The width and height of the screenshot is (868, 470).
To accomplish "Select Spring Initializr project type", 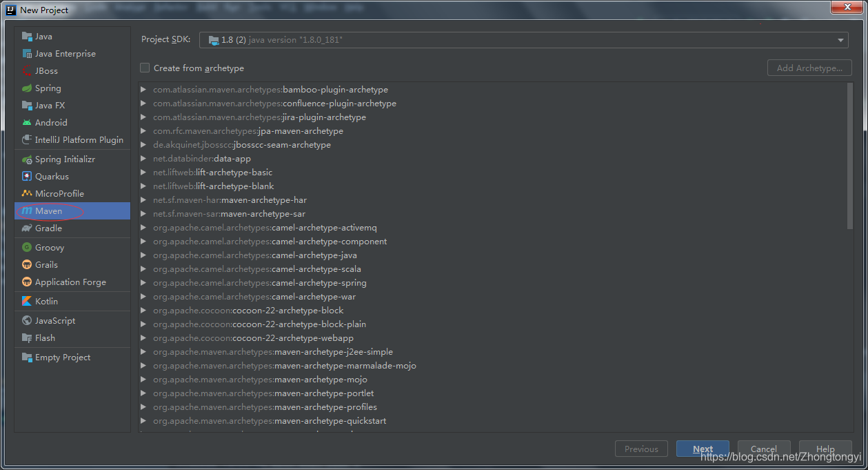I will (x=72, y=159).
